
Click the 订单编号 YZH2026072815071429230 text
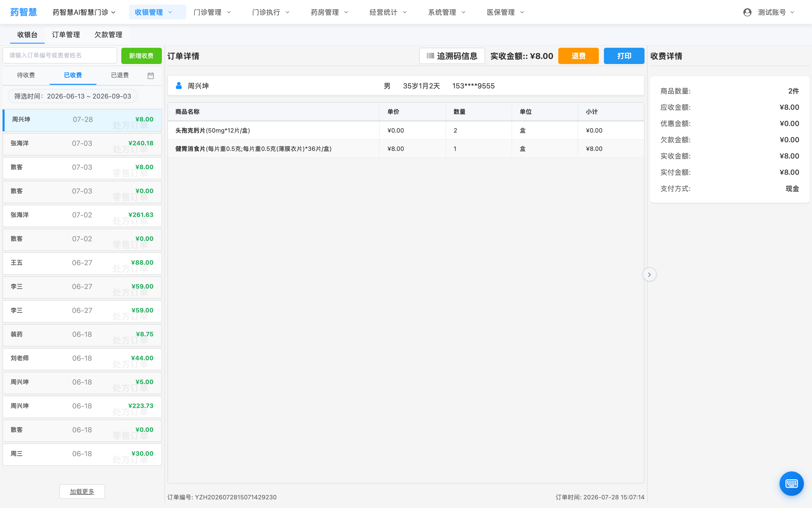pos(222,497)
